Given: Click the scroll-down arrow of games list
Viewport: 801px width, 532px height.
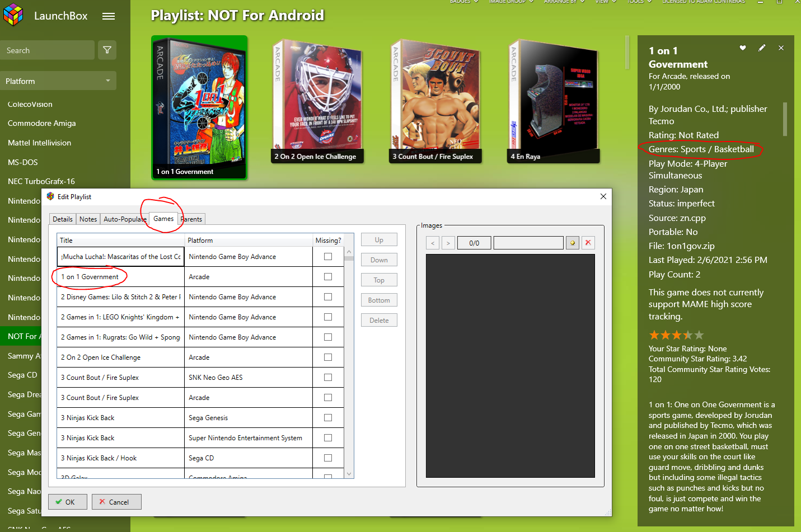Looking at the screenshot, I should (349, 474).
